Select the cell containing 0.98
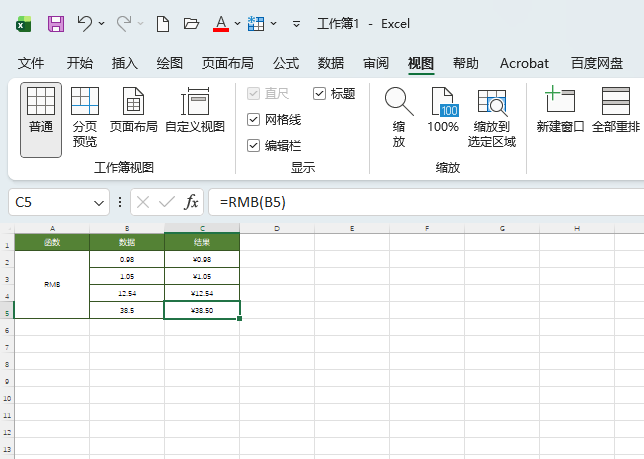 coord(127,259)
